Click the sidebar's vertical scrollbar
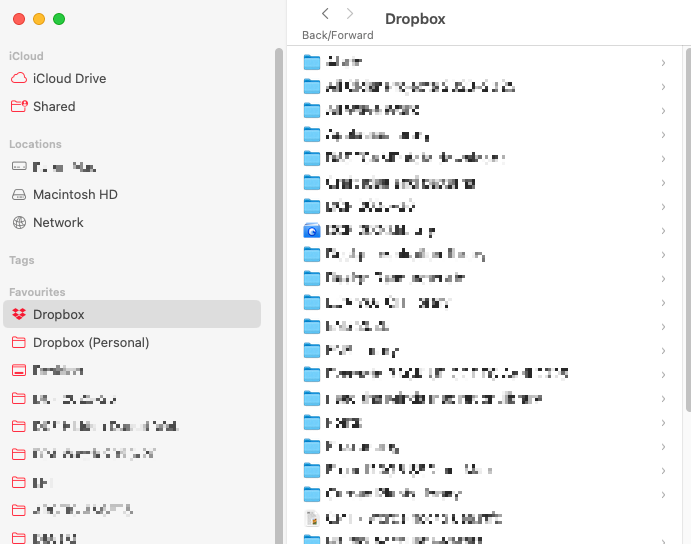 pos(279,295)
